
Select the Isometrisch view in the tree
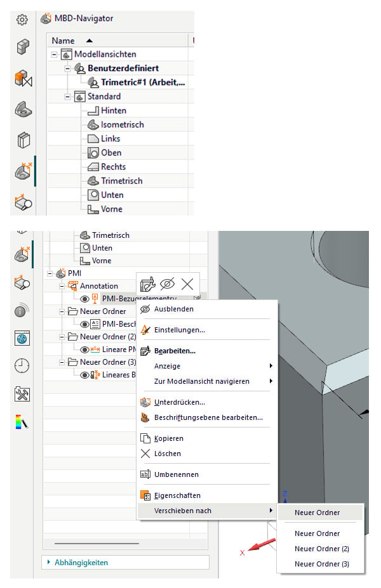point(123,125)
